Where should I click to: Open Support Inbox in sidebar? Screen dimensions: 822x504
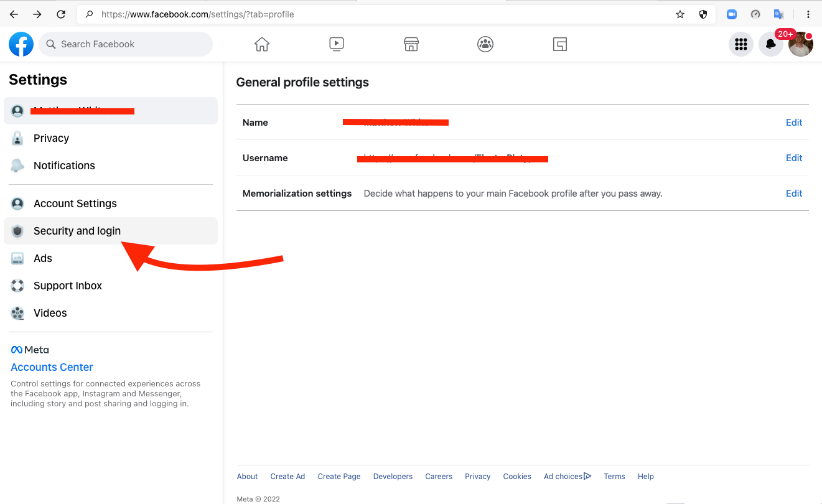click(68, 286)
